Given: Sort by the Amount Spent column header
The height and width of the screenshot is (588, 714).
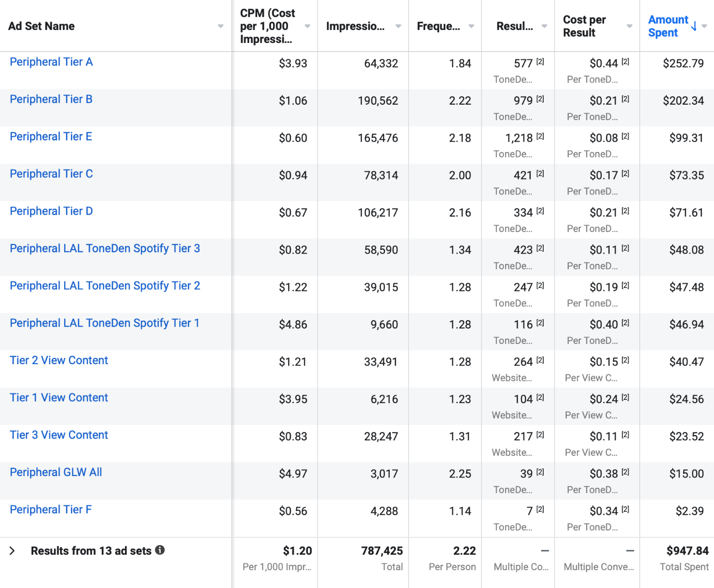Looking at the screenshot, I should pyautogui.click(x=668, y=26).
